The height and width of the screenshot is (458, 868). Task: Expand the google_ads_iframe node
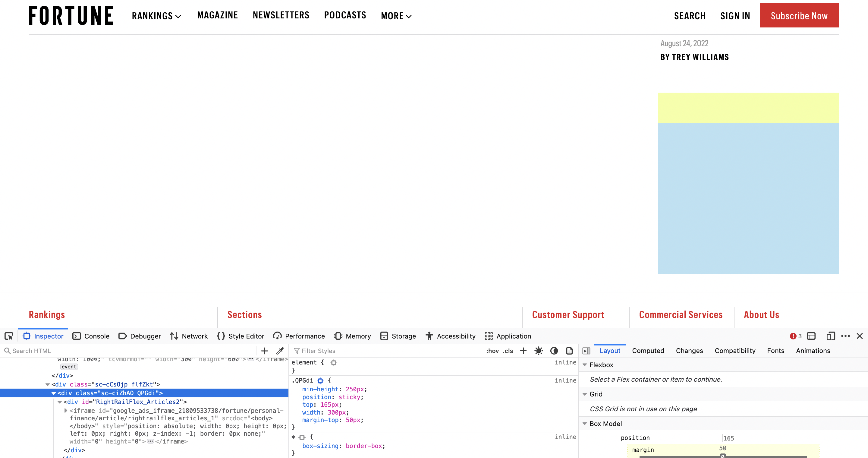pyautogui.click(x=66, y=410)
